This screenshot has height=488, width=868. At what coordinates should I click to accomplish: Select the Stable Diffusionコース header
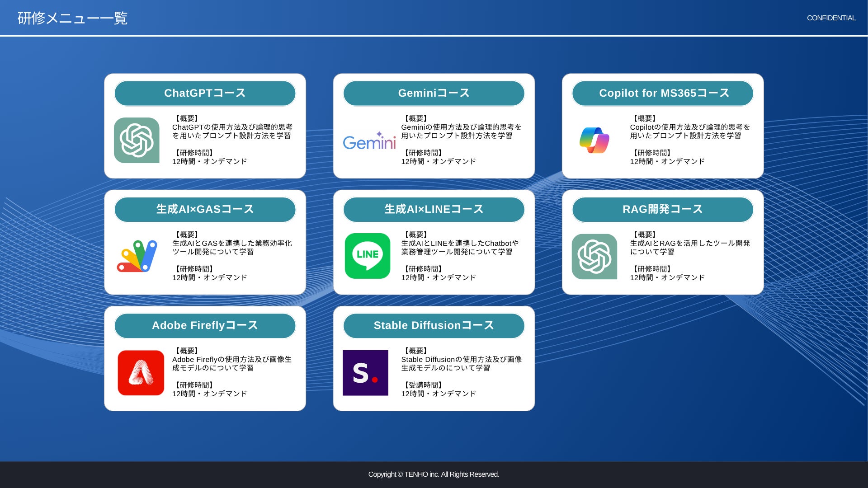(434, 326)
